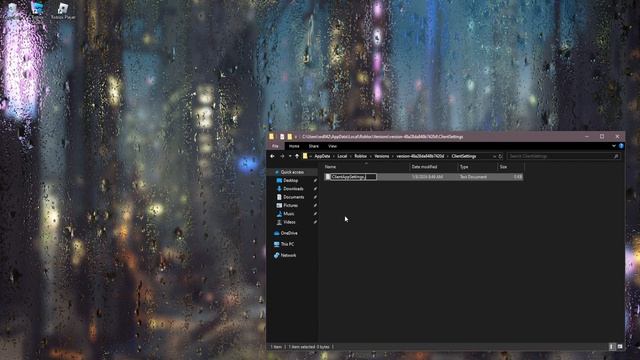Select Versions in the breadcrumb path
Image resolution: width=640 pixels, height=360 pixels.
point(382,156)
